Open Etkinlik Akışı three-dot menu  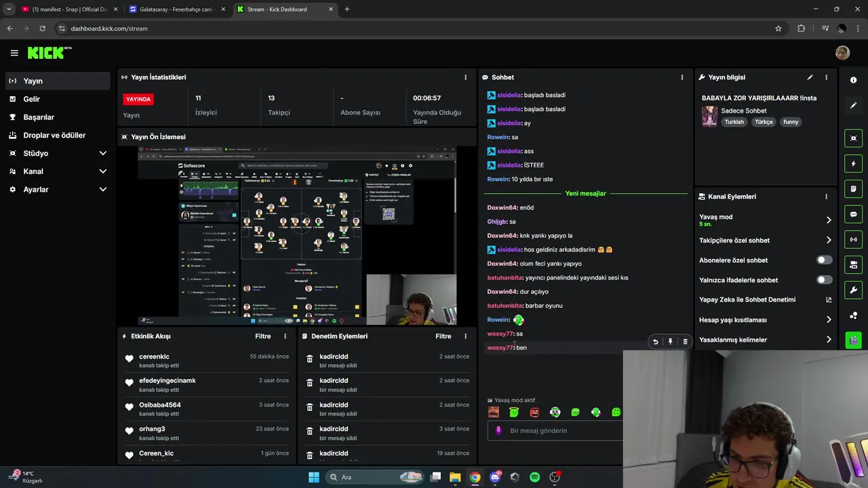tap(285, 336)
